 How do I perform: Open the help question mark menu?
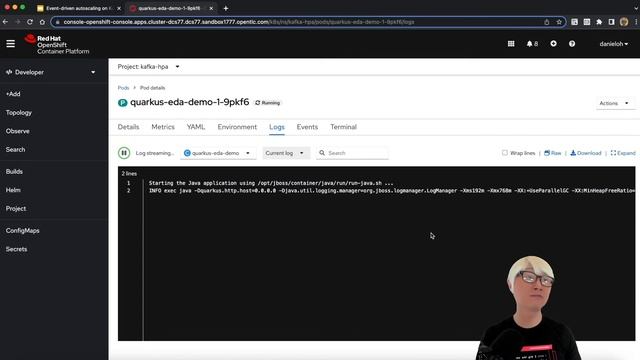point(572,44)
